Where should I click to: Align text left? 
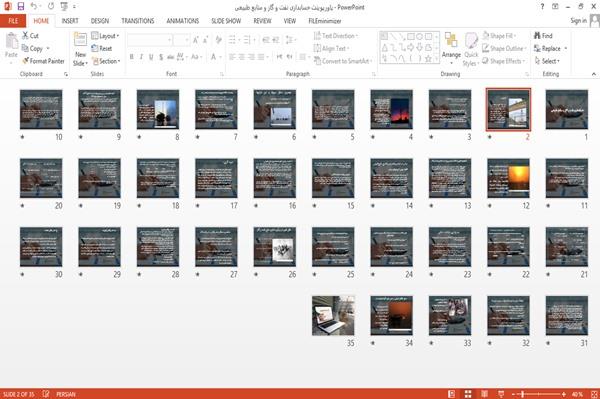click(x=232, y=57)
